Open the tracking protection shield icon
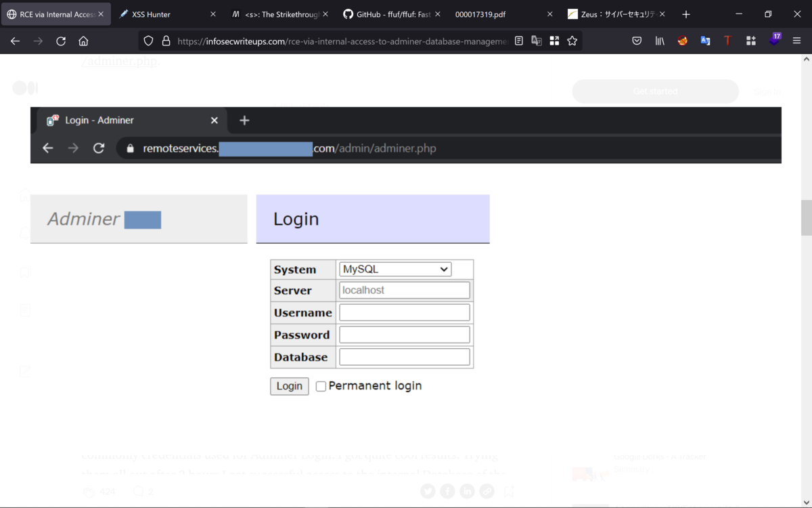This screenshot has width=812, height=508. [x=149, y=41]
